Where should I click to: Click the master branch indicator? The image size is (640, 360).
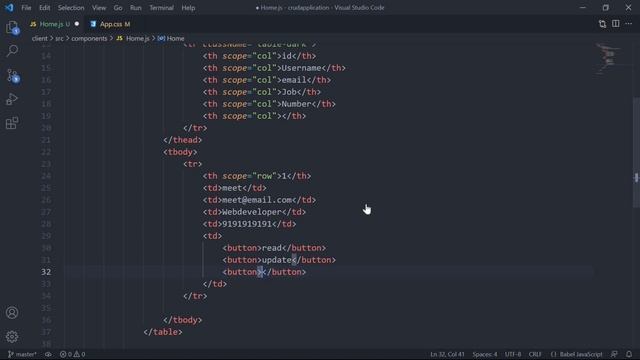22,354
